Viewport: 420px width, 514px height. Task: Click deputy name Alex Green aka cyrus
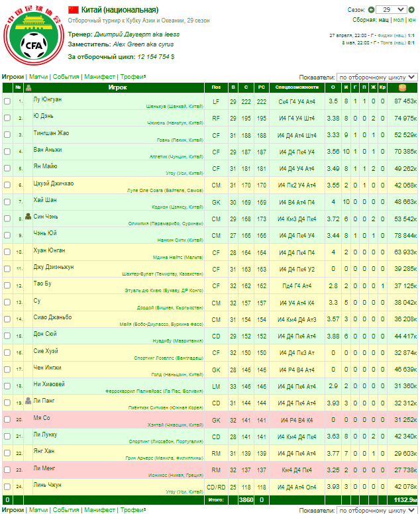[143, 44]
